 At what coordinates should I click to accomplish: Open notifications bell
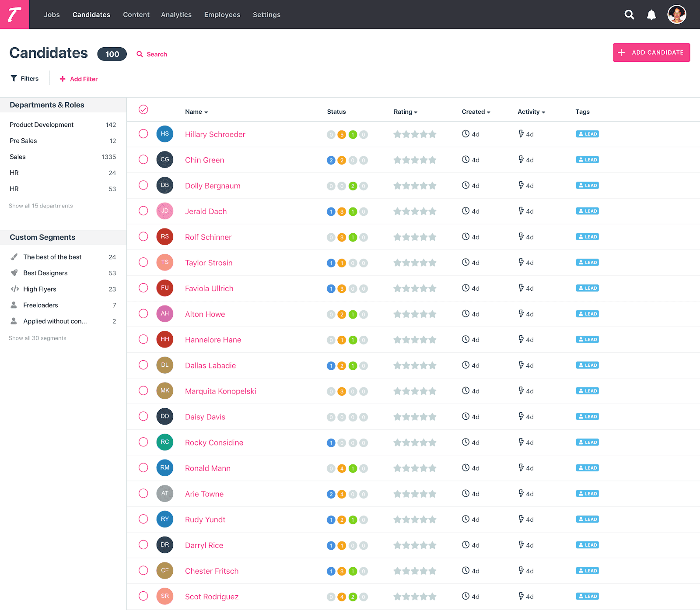[x=651, y=14]
